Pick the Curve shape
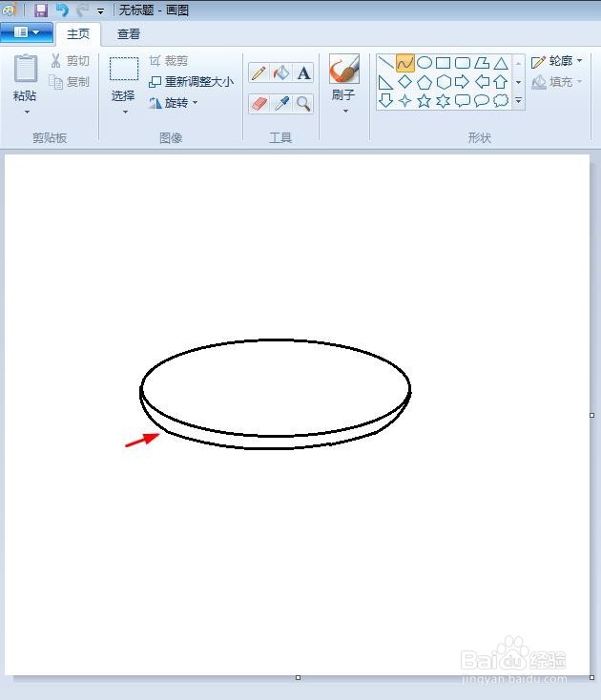This screenshot has width=601, height=700. point(405,63)
